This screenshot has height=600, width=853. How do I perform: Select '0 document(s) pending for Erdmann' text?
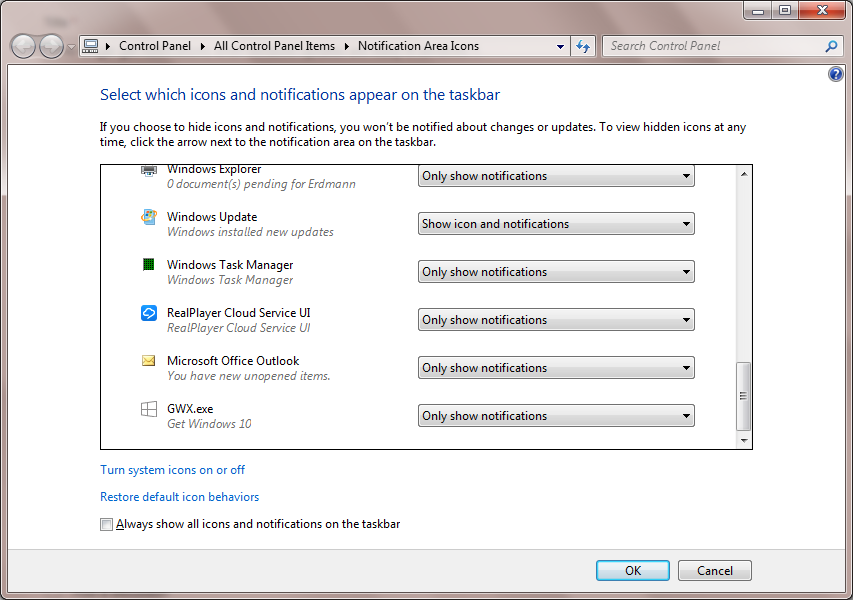pos(261,184)
